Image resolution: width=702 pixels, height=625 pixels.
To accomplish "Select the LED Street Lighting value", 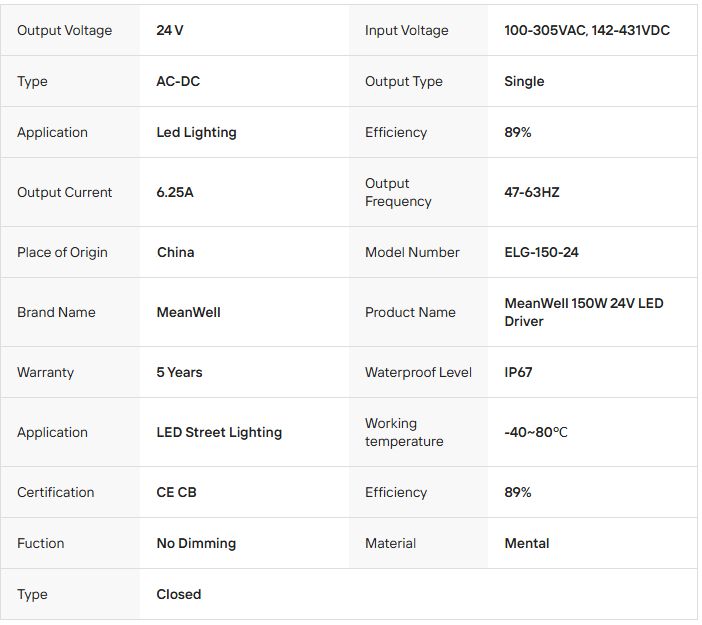I will 219,432.
